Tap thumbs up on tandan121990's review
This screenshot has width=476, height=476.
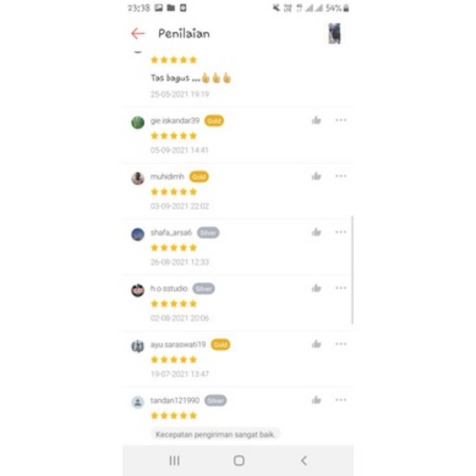tap(317, 400)
